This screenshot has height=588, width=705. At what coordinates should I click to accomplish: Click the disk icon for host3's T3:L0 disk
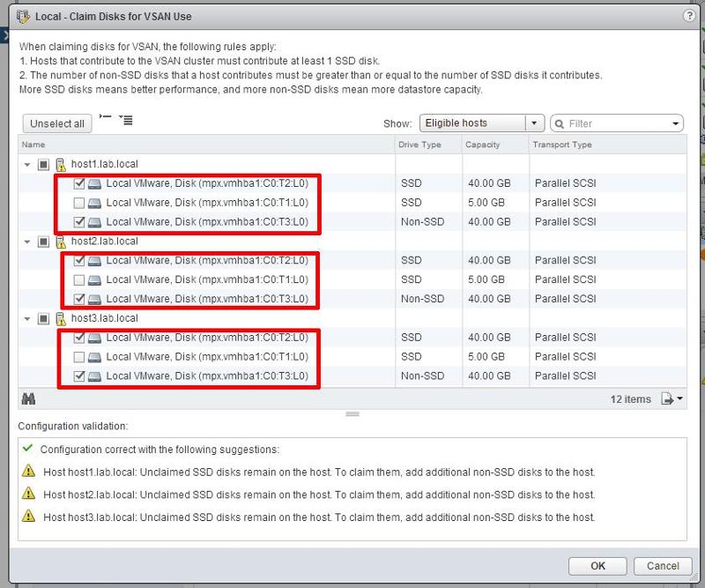pos(94,376)
